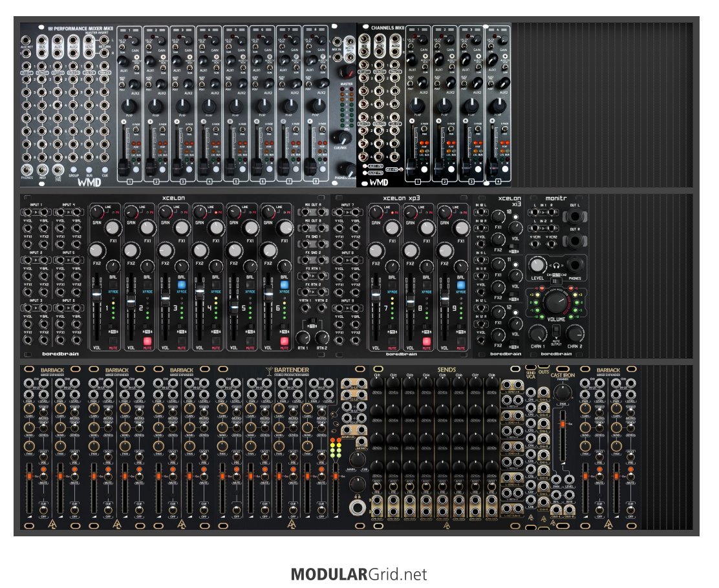This screenshot has width=719, height=588.
Task: Click the SENDS module title
Action: click(446, 370)
